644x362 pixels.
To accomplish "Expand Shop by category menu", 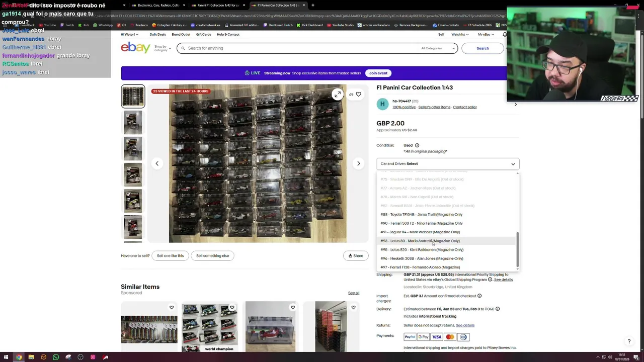I will pos(162,48).
